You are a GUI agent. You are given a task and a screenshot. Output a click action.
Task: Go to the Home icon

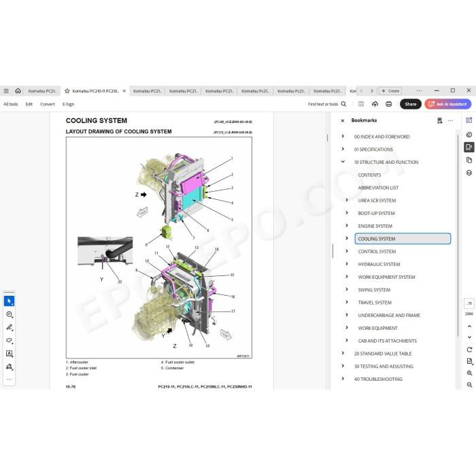(x=18, y=90)
